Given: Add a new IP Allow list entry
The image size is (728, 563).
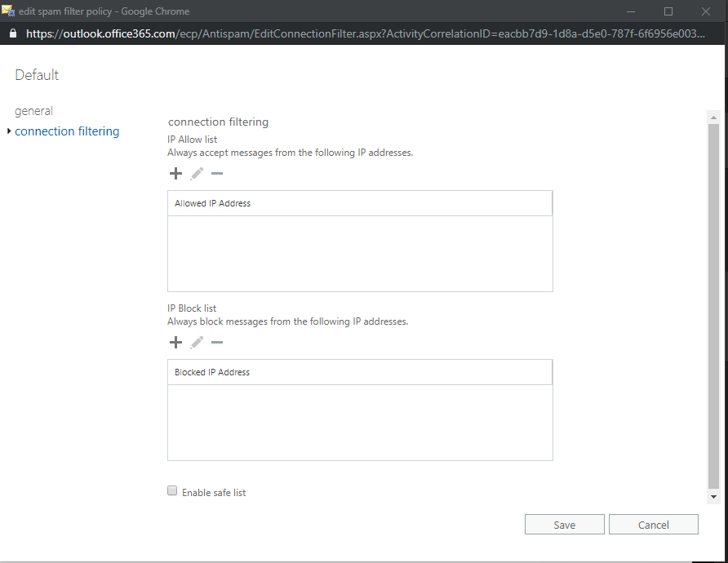Looking at the screenshot, I should click(175, 173).
